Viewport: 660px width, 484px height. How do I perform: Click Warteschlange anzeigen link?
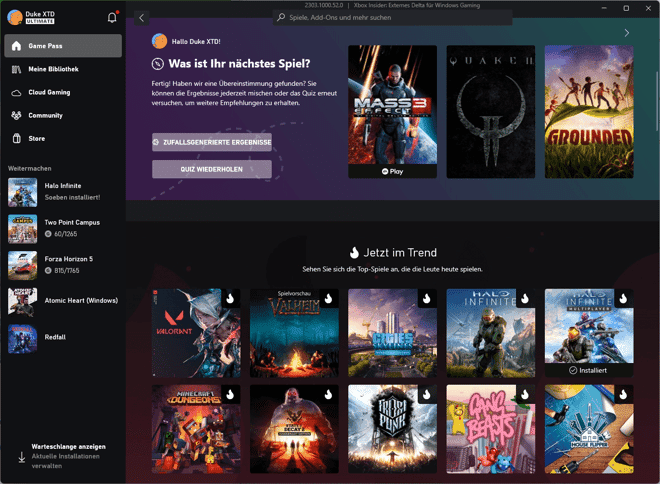[x=68, y=446]
